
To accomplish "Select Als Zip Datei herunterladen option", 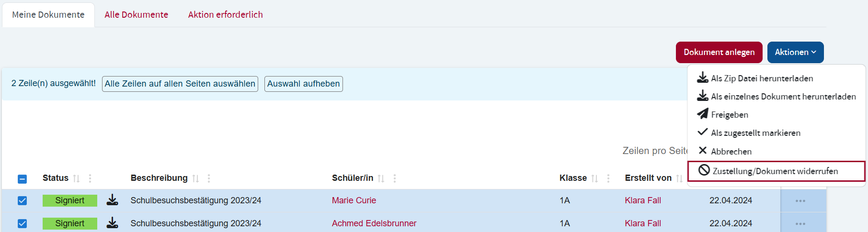I will pyautogui.click(x=762, y=78).
